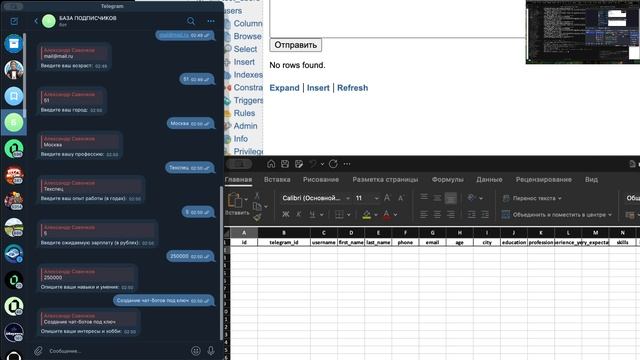This screenshot has width=640, height=360.
Task: Open the font size 11 dropdown
Action: click(x=376, y=198)
